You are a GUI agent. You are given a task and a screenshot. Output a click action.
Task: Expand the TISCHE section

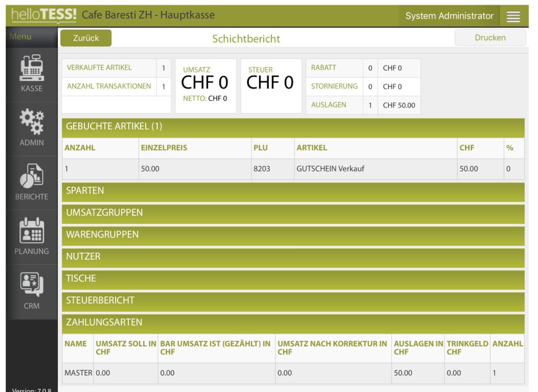click(293, 280)
